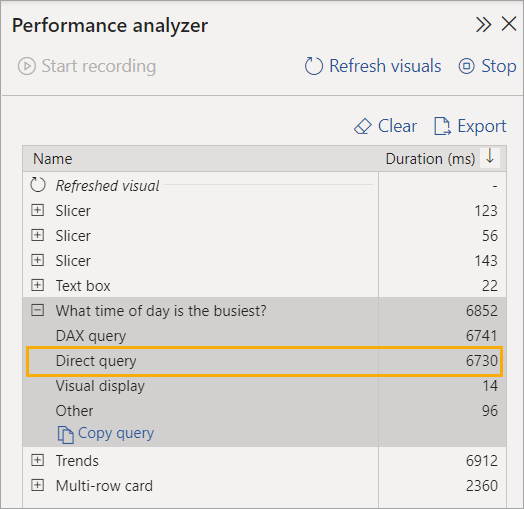Click the Refreshed visual circular icon
This screenshot has height=509, width=524.
(x=38, y=185)
